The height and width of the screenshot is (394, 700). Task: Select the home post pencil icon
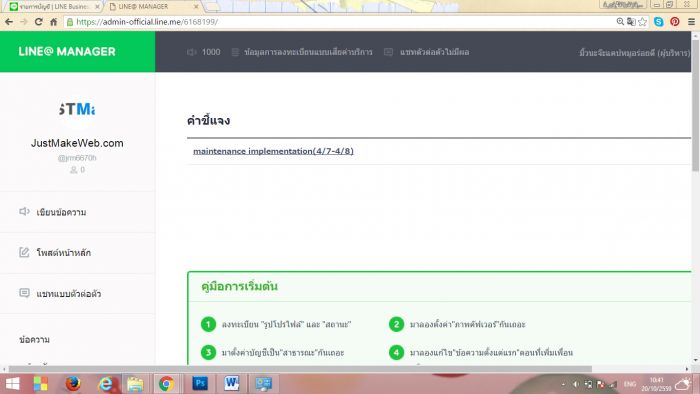coord(24,252)
